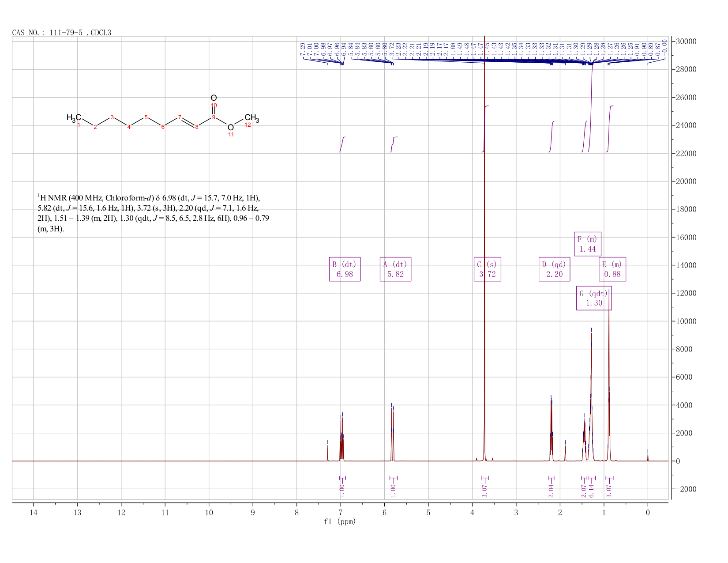
Task: Click the CAS NO. 111-79-5 title text
Action: pyautogui.click(x=62, y=33)
